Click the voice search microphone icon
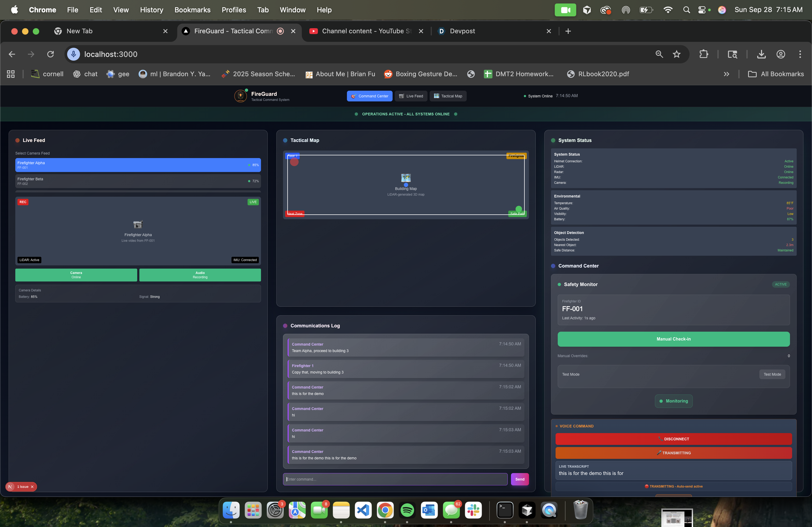The image size is (812, 527). pyautogui.click(x=73, y=54)
